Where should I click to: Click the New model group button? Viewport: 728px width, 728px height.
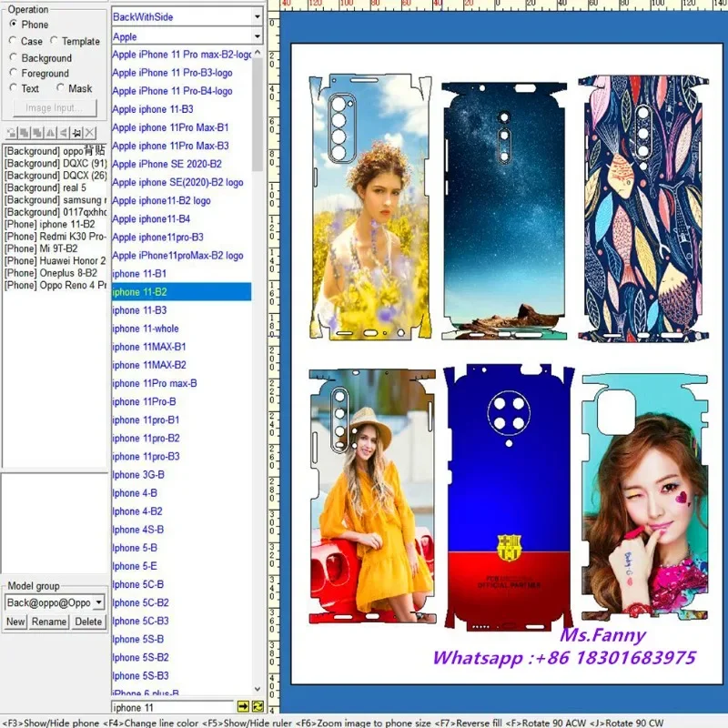(15, 622)
